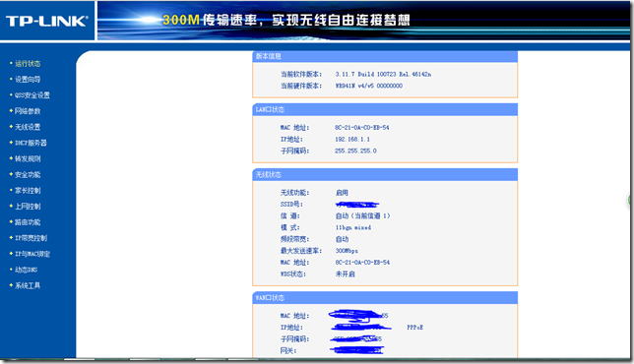Click the 当前硬件版本 label

pyautogui.click(x=301, y=86)
